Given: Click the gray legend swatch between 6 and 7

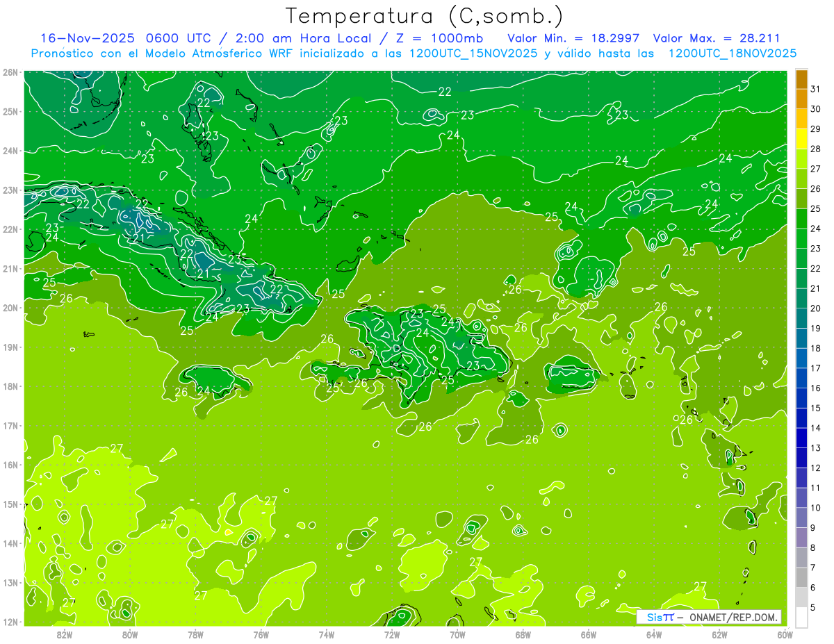Looking at the screenshot, I should click(801, 577).
